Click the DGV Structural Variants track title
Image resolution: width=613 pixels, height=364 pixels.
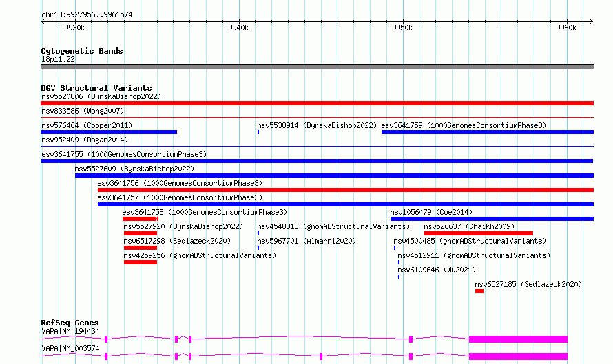pos(96,88)
